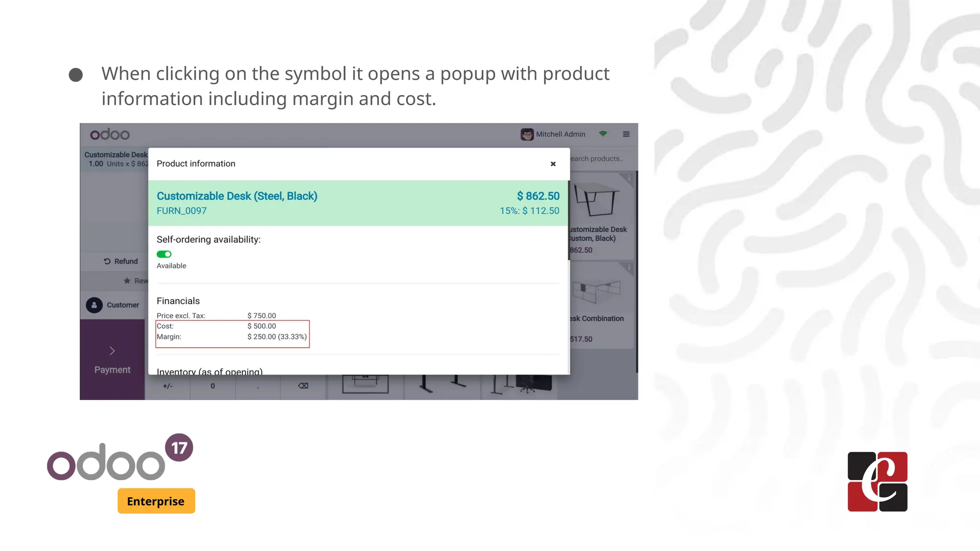
Task: Click the 15%: $ 112.50 tax text
Action: coord(529,211)
